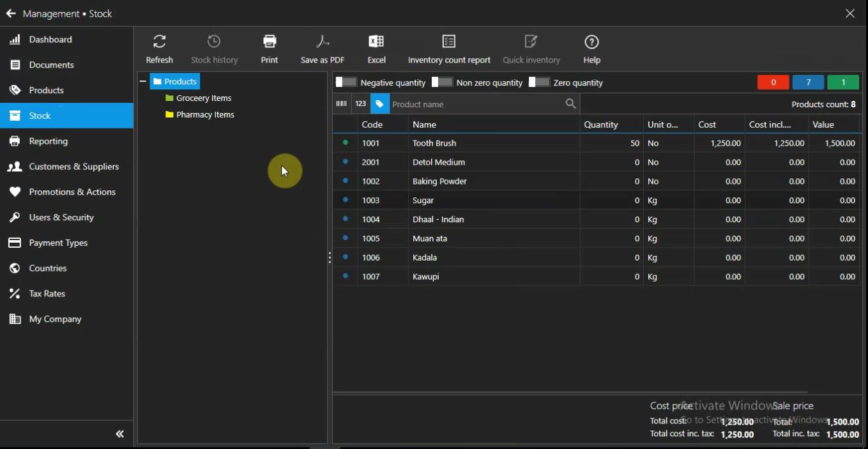Sort by Cost incl. tax column
This screenshot has height=449, width=868.
tap(777, 125)
